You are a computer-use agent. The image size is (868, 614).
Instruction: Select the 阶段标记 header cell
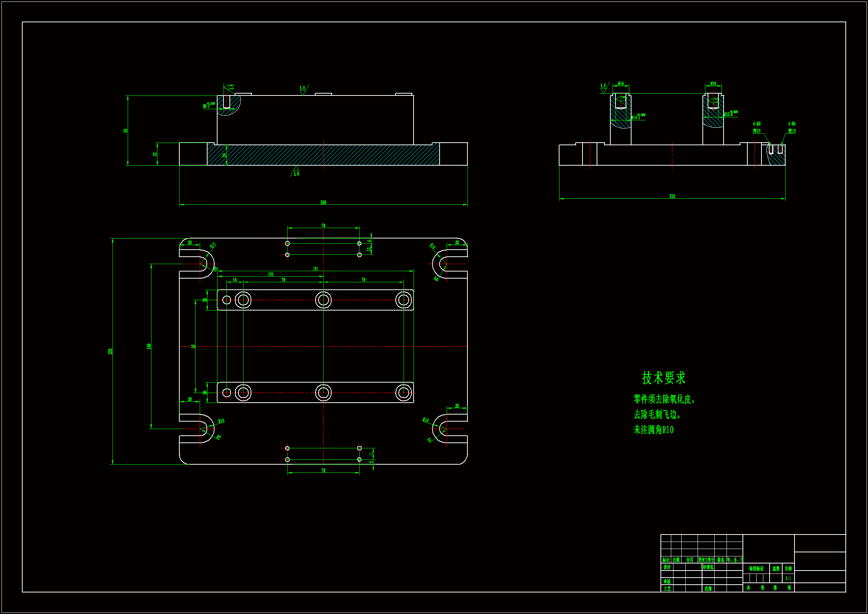pyautogui.click(x=756, y=569)
